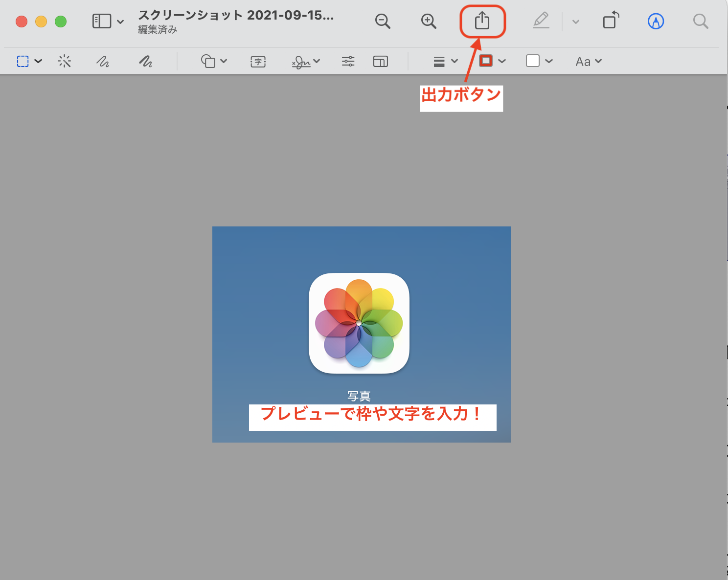The image size is (728, 580).
Task: Open the search magnifier in toolbar
Action: pyautogui.click(x=701, y=21)
